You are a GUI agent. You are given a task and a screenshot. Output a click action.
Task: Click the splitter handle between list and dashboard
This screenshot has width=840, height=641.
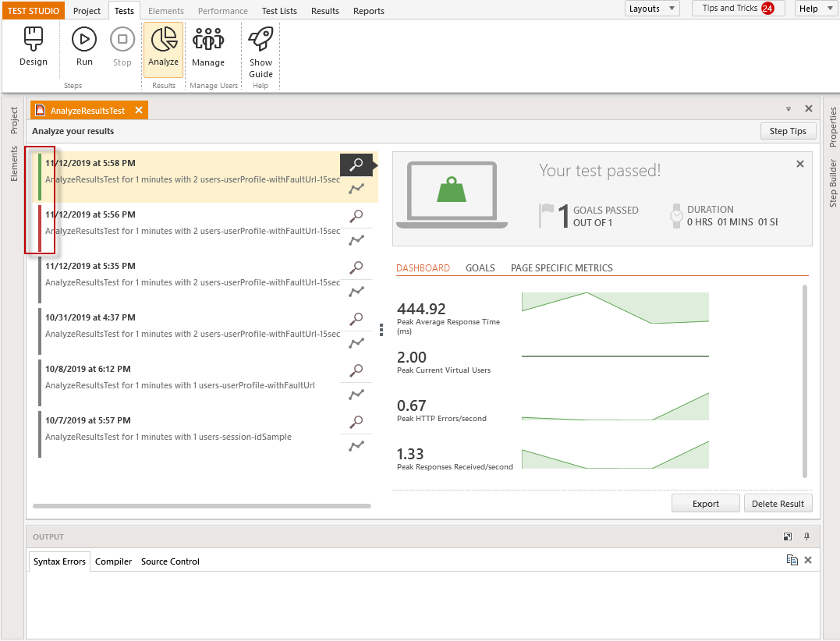[x=381, y=330]
